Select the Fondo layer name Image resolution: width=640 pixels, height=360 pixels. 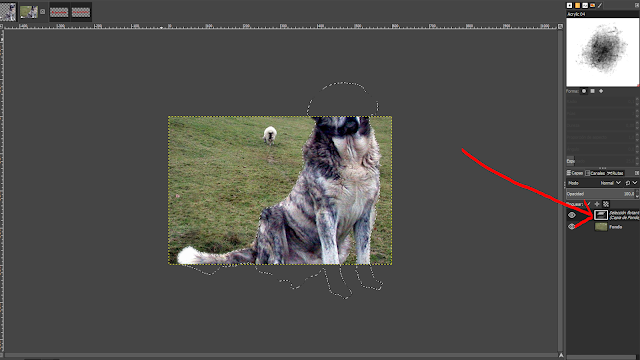[x=616, y=227]
